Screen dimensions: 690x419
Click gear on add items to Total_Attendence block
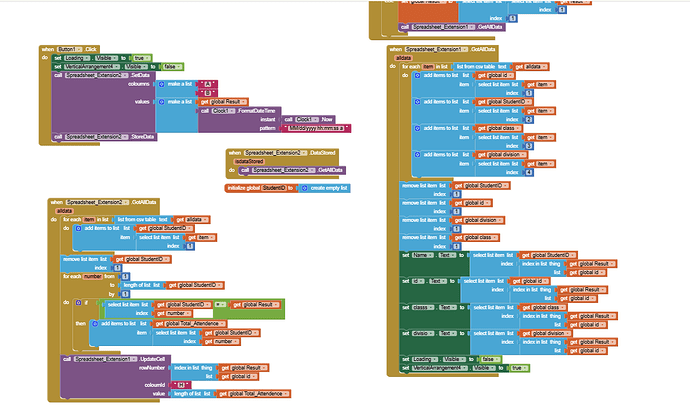point(95,323)
